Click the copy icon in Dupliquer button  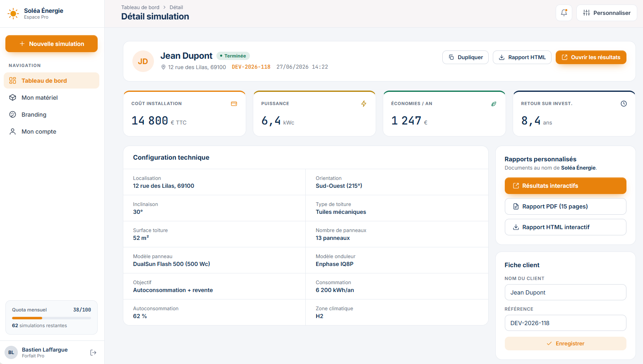click(451, 57)
